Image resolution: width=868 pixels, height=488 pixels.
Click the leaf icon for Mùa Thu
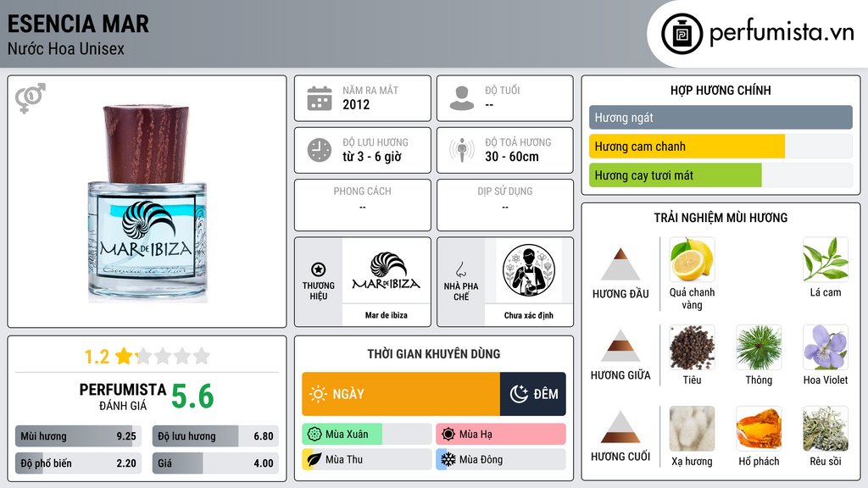(314, 459)
